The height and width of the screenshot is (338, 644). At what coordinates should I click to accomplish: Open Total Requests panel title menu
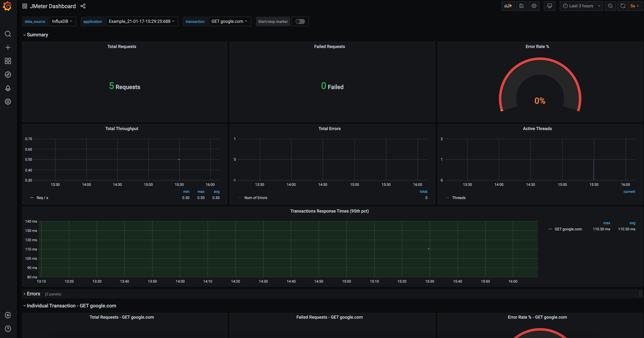[122, 47]
